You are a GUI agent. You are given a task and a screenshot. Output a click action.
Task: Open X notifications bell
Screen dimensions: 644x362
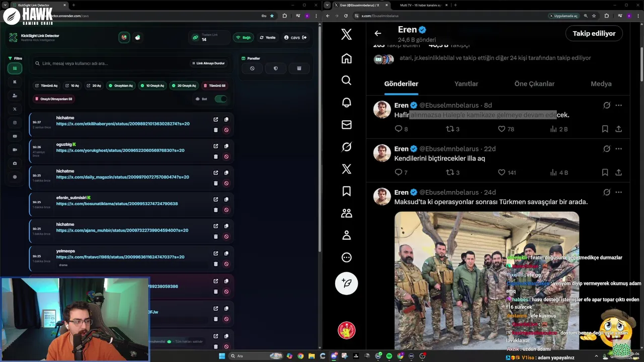pos(347,103)
